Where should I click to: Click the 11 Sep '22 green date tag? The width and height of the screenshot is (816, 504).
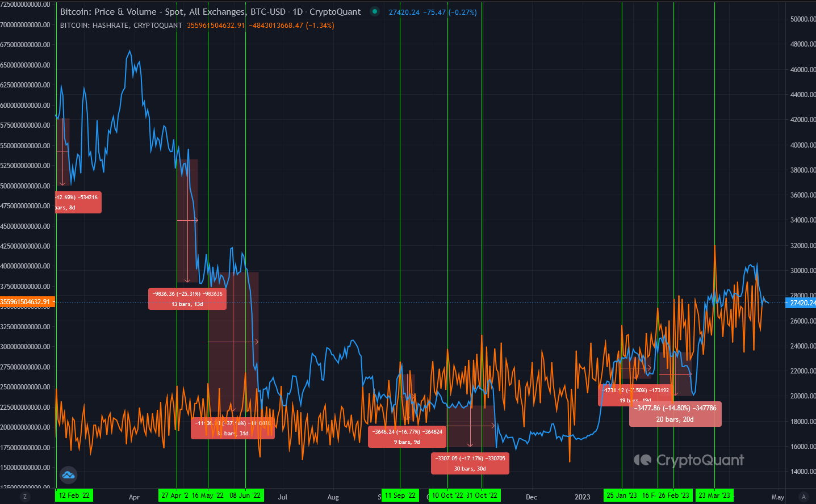coord(400,495)
